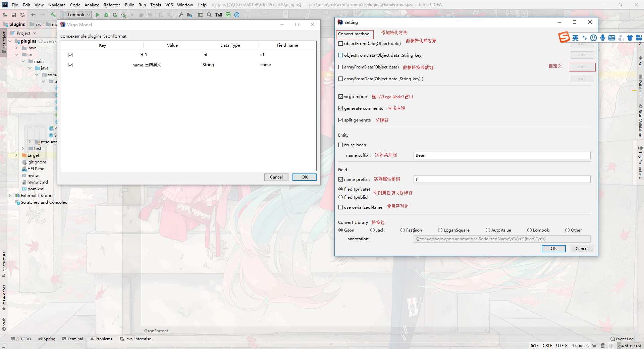Click the Sogou S input method logo
This screenshot has width=644, height=349.
coord(564,37)
